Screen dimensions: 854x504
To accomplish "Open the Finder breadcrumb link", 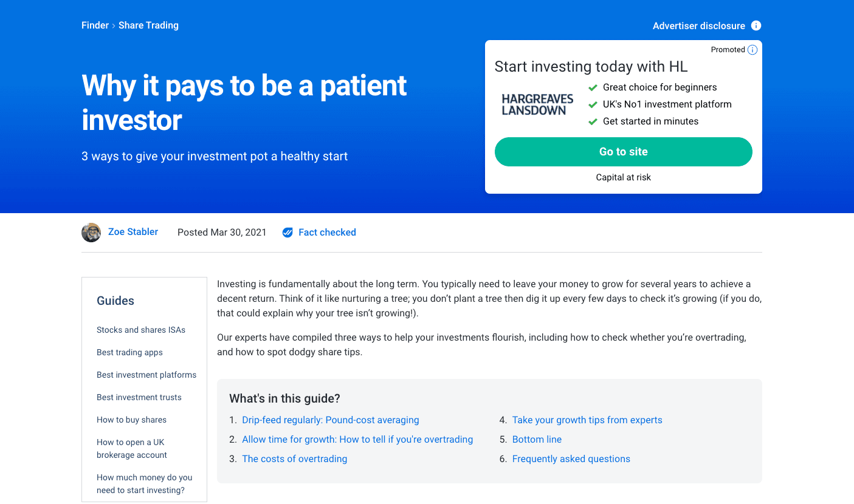I will tap(95, 26).
